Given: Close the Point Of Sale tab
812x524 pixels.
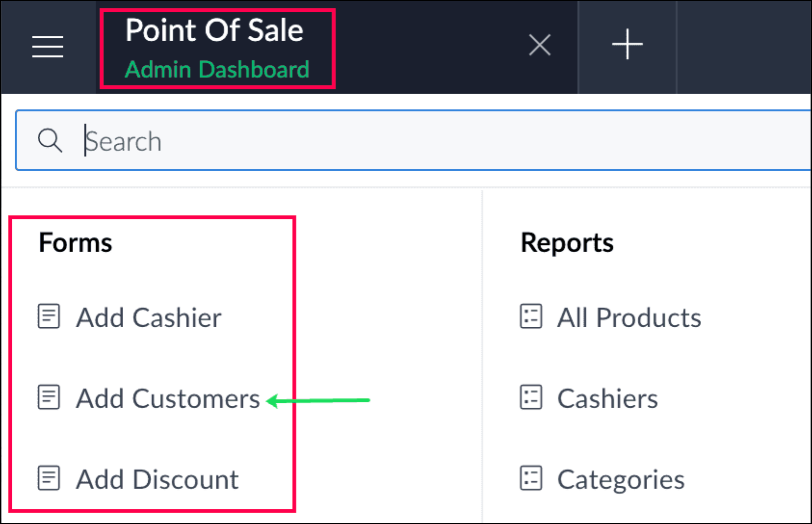Looking at the screenshot, I should (540, 45).
